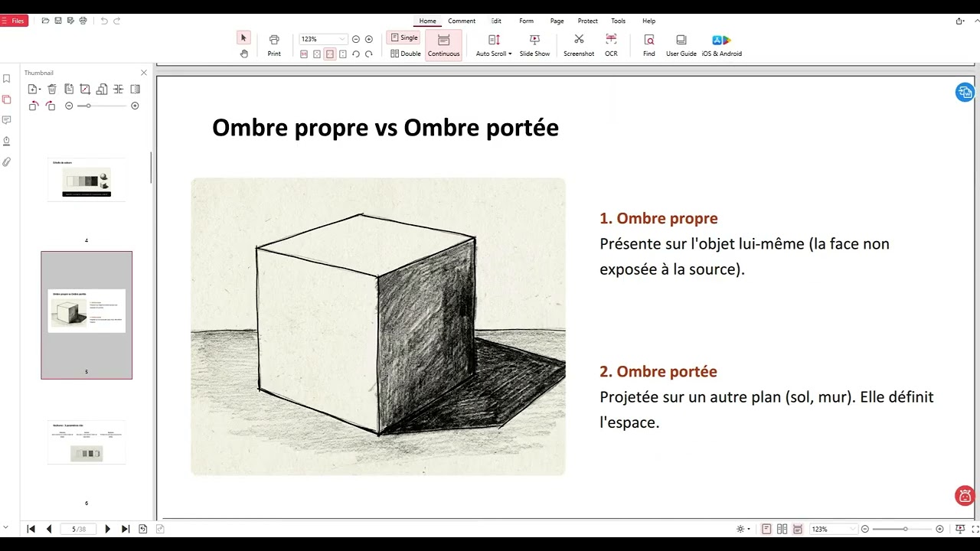The height and width of the screenshot is (551, 980).
Task: Rotate page right in Thumbnail panel
Action: [51, 106]
